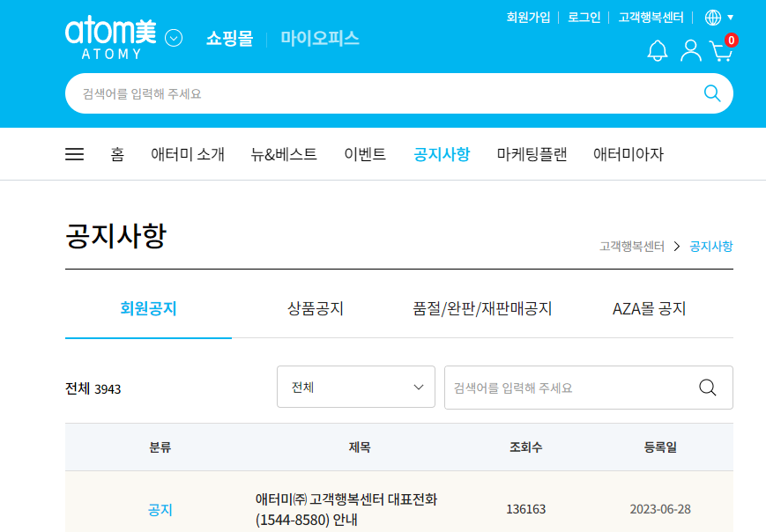Click the 공지사항 page heading
Viewport: 766px width, 532px height.
(x=116, y=236)
